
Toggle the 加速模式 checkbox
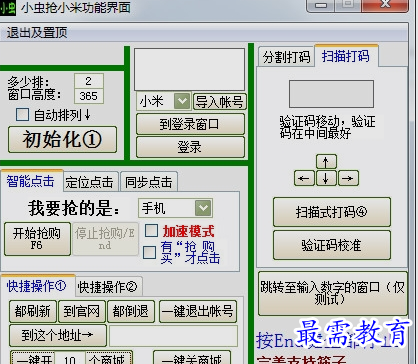click(151, 230)
